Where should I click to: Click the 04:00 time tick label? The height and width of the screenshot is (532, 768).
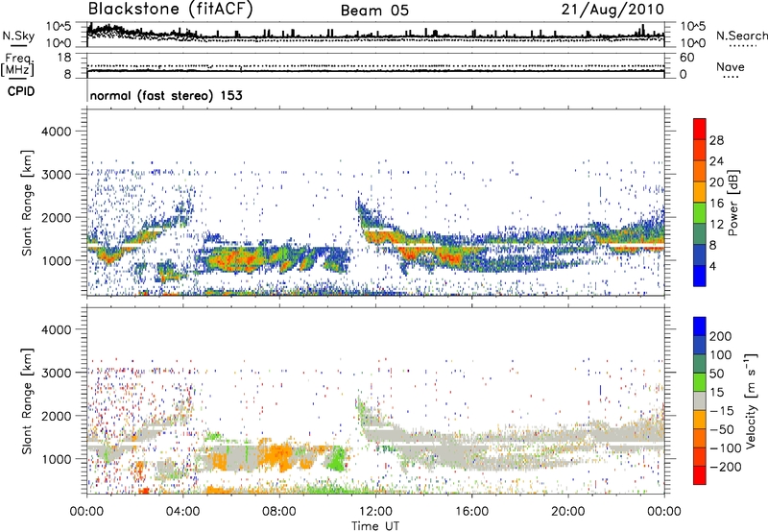(x=182, y=512)
